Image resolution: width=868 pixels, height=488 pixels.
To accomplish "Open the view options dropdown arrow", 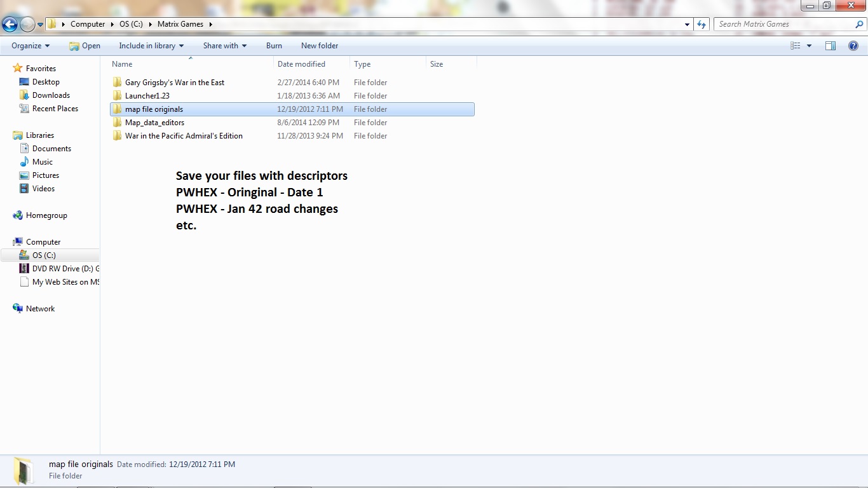I will click(x=809, y=46).
